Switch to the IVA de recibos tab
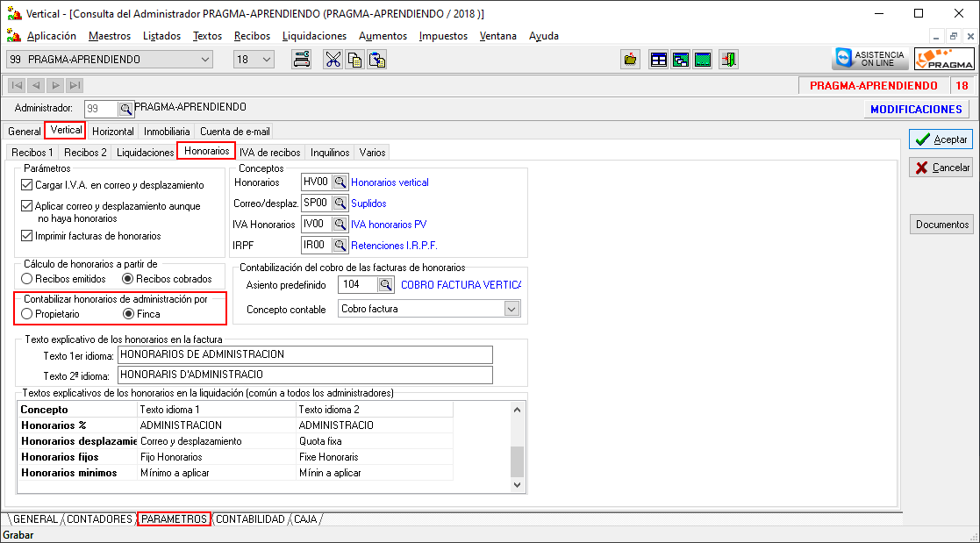The image size is (980, 543). pyautogui.click(x=269, y=153)
